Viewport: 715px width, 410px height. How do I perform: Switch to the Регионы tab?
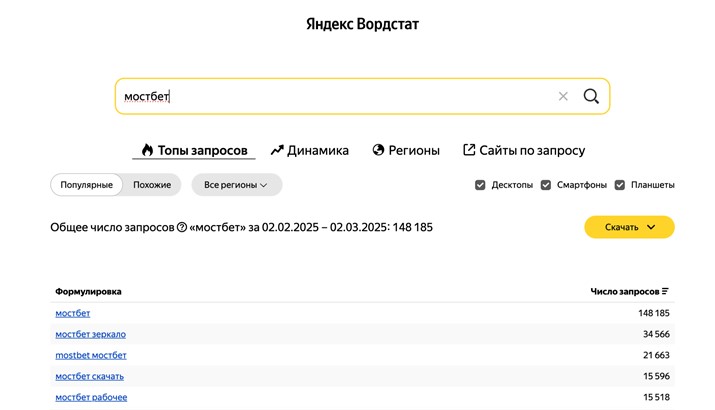(406, 150)
